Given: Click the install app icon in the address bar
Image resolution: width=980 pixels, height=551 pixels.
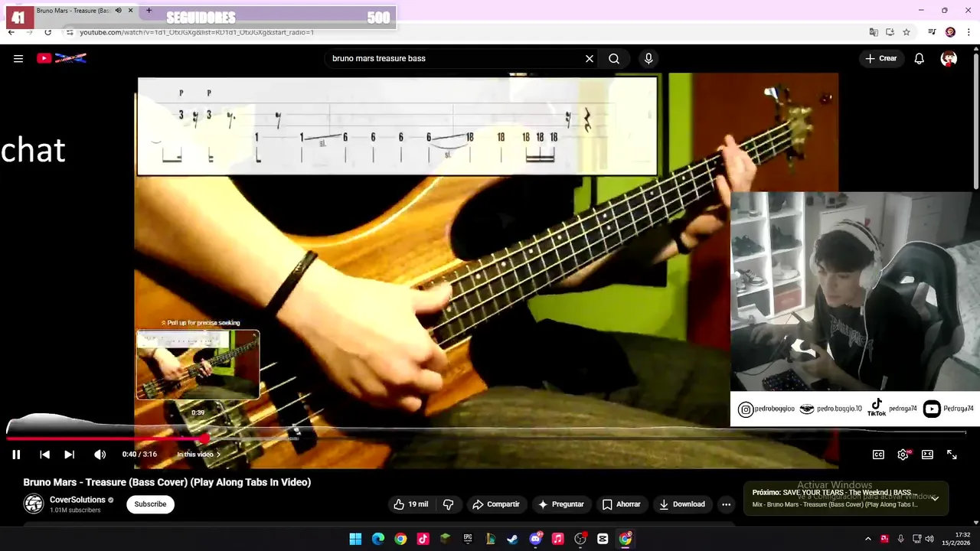Looking at the screenshot, I should coord(890,32).
